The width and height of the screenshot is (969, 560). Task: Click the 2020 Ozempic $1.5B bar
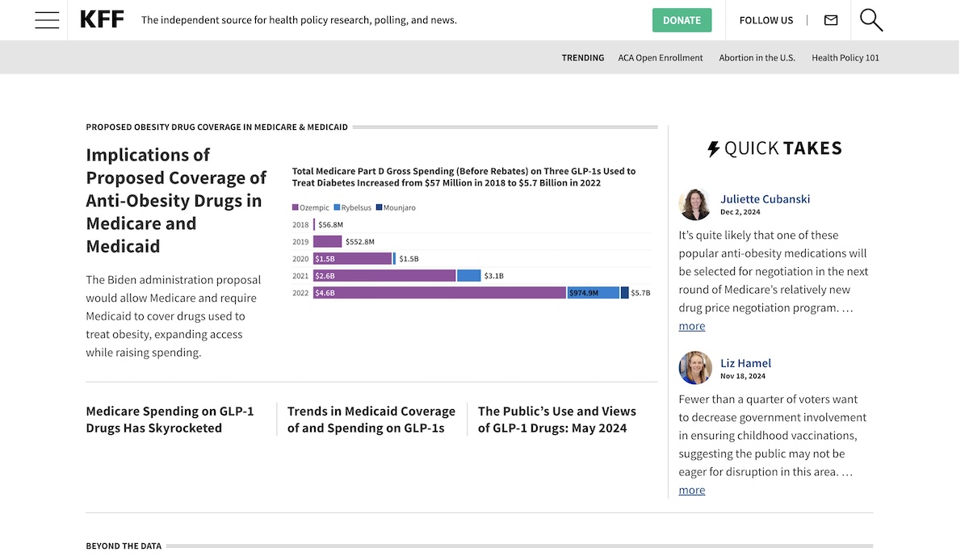click(352, 259)
